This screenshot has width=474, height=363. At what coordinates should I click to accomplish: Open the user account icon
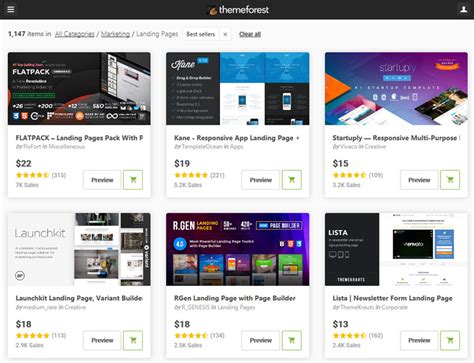tap(464, 9)
